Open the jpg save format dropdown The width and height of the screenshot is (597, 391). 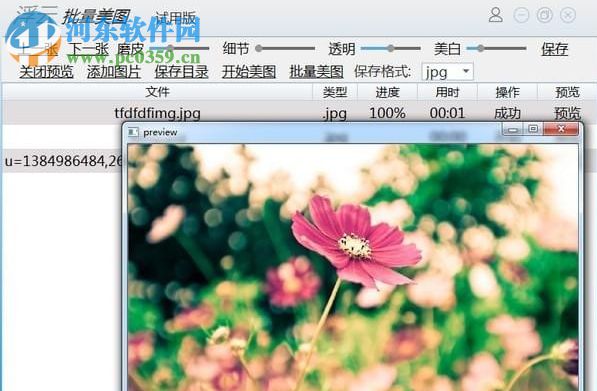click(447, 72)
